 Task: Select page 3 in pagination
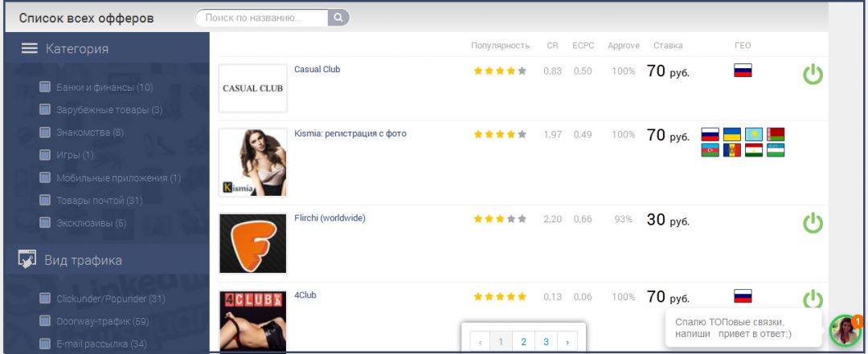click(x=546, y=342)
